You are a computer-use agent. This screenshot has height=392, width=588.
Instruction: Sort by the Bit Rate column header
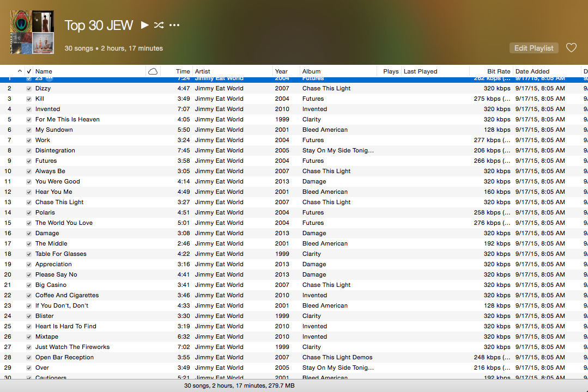(499, 71)
